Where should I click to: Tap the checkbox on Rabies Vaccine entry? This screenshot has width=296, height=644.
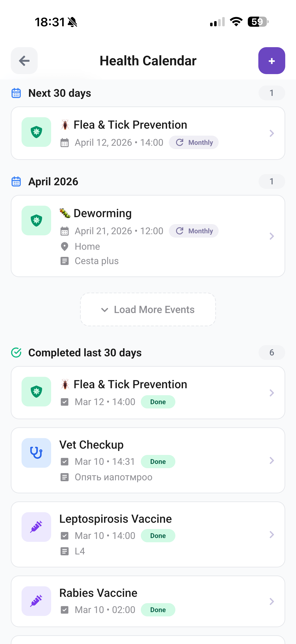(65, 610)
